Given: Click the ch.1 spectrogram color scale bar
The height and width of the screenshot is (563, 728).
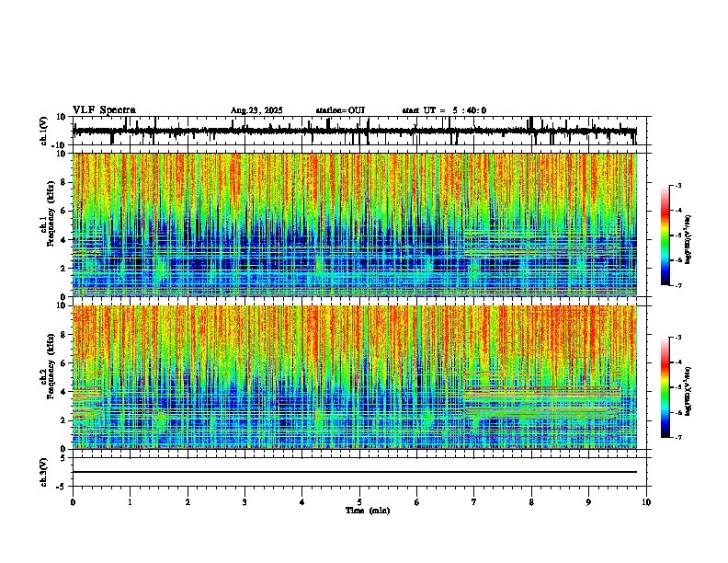Looking at the screenshot, I should (x=665, y=236).
